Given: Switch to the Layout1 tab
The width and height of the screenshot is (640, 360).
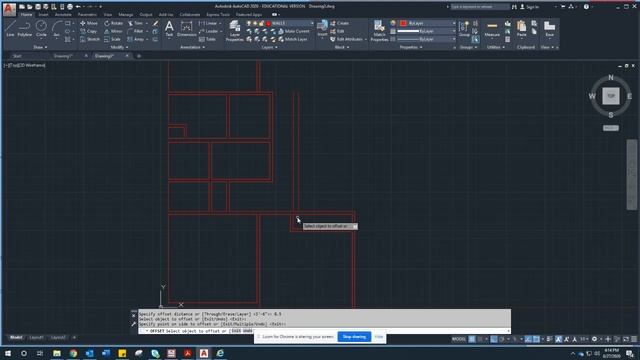Looking at the screenshot, I should click(36, 338).
